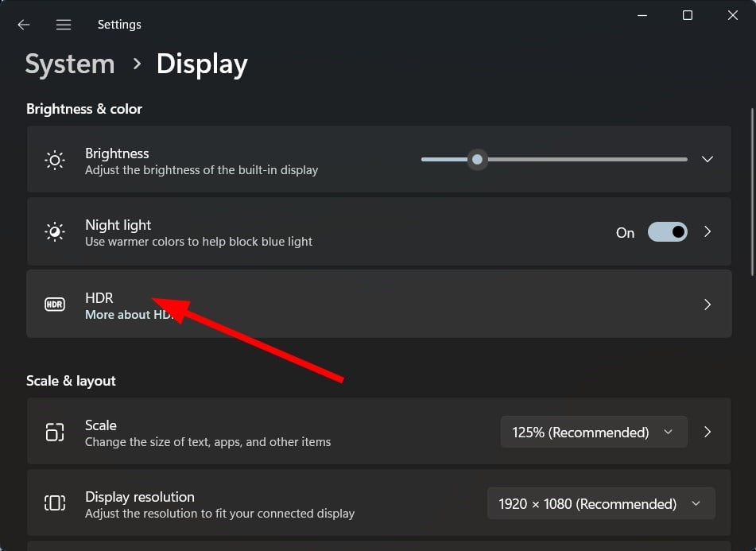Open the 125% (Recommended) scale dropdown
Screen dimensions: 756x551
point(594,432)
